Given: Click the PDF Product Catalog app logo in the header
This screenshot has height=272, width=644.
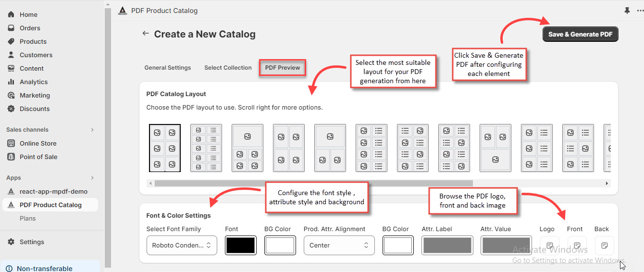Looking at the screenshot, I should 123,11.
